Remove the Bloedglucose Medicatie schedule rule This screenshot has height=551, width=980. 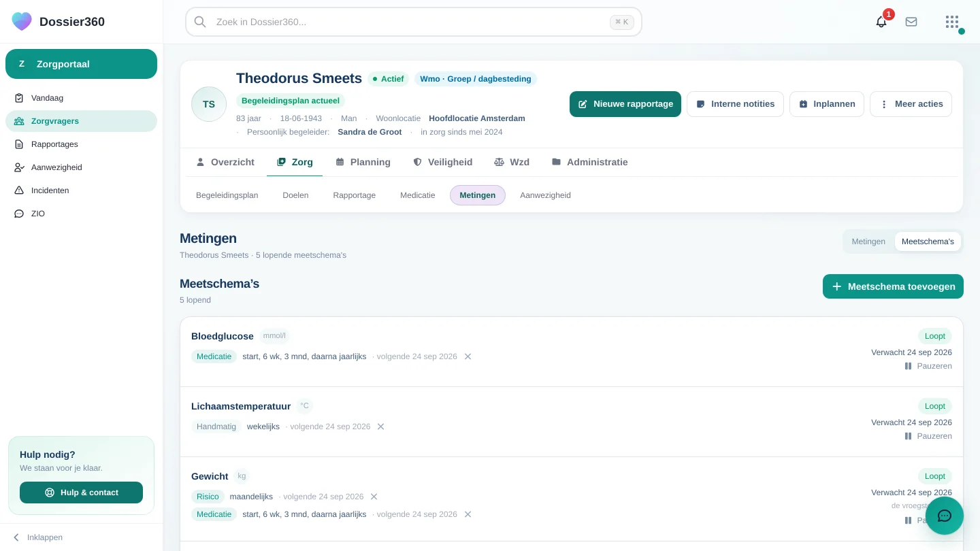click(x=468, y=356)
